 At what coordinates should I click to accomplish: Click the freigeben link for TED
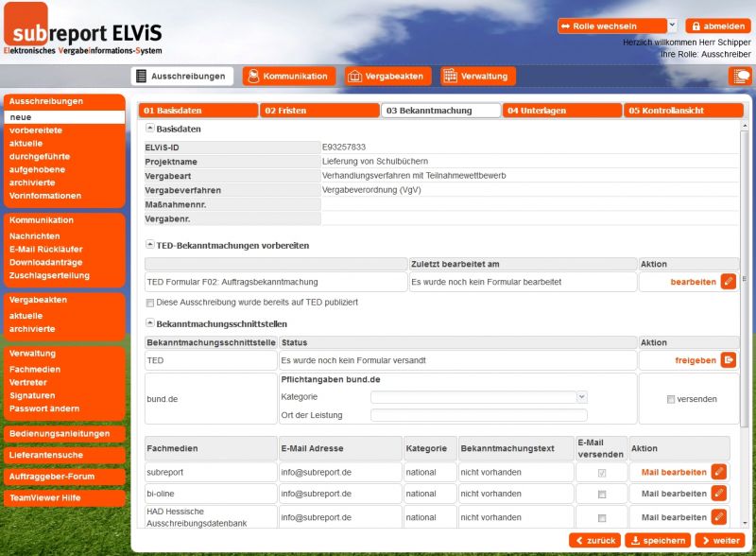[x=696, y=360]
